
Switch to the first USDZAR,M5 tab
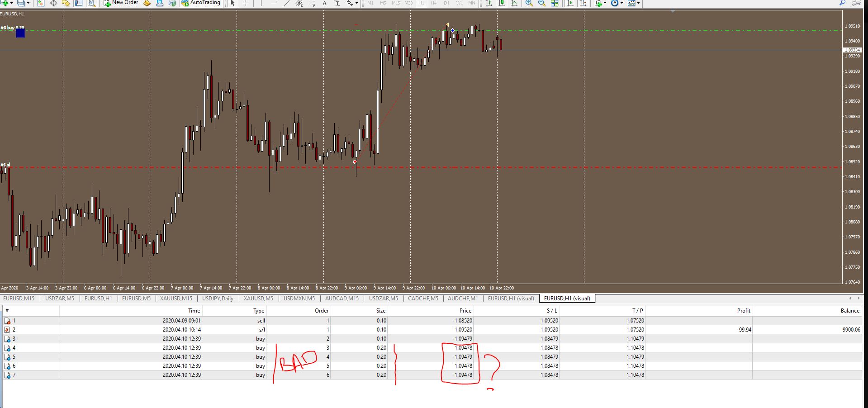(60, 299)
